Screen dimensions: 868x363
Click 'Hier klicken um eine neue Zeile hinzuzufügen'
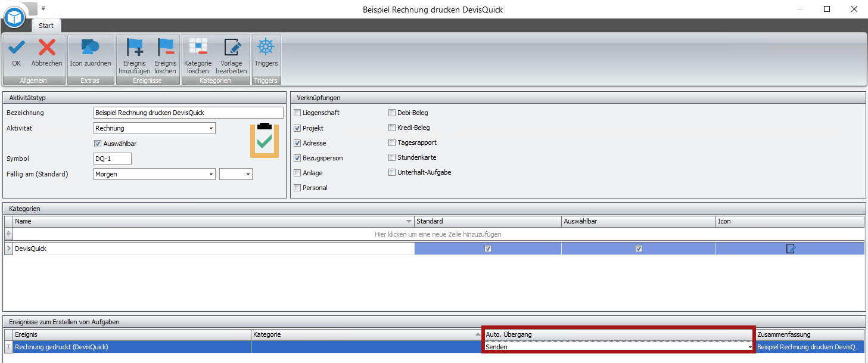438,234
